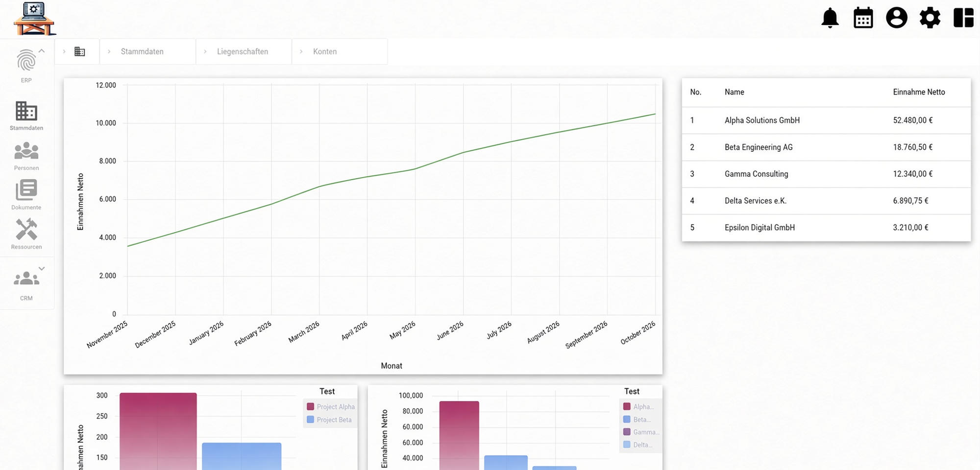
Task: Collapse the ERP section chevron
Action: 42,51
